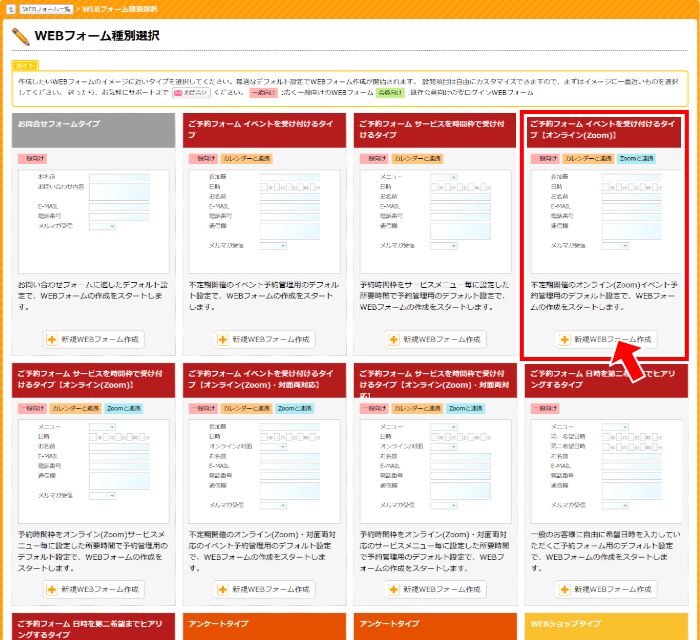Click Zoomと連携 tag in イベント【オンライン(Zoom)】 card

[636, 158]
